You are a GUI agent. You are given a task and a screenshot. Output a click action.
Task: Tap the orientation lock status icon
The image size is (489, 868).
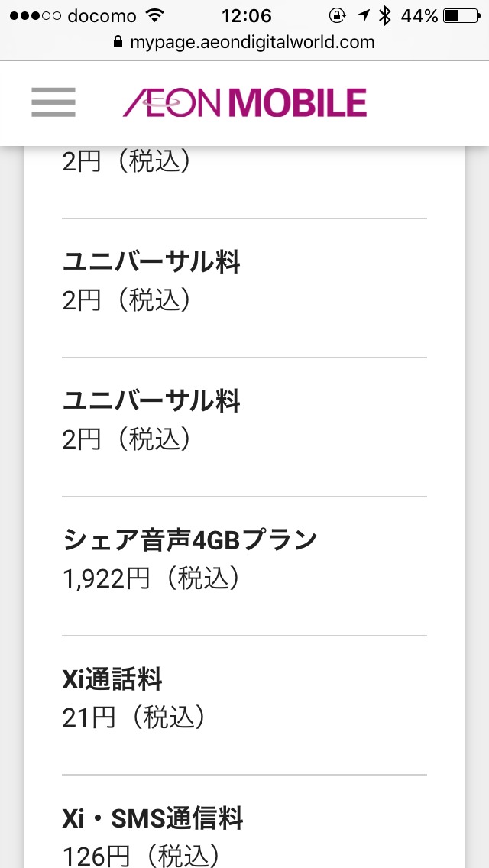pyautogui.click(x=337, y=15)
